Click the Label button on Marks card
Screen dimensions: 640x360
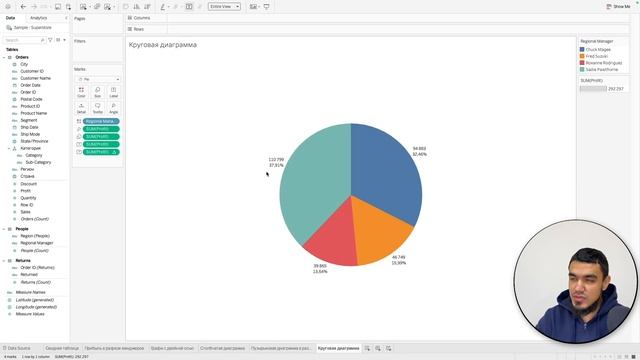113,92
